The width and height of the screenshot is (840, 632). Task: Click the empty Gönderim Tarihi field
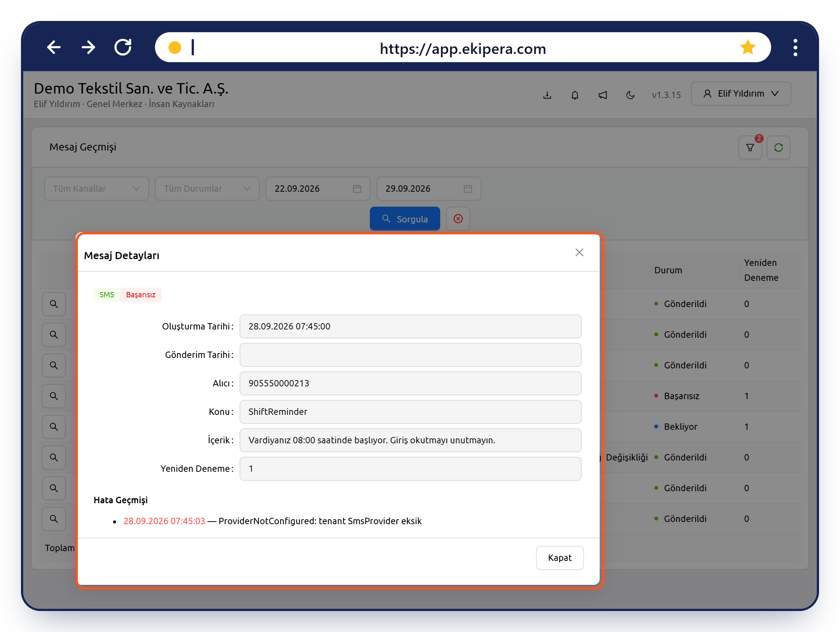click(x=410, y=355)
